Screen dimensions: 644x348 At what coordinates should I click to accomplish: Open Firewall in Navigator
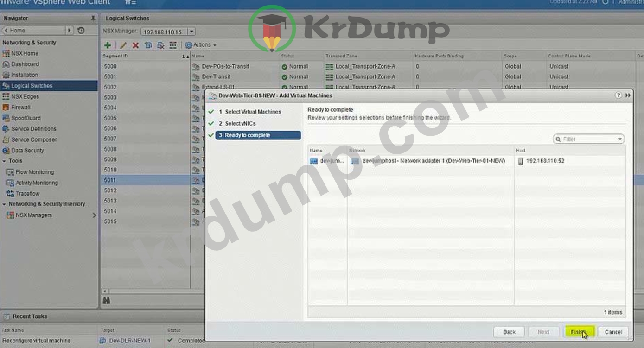point(20,107)
